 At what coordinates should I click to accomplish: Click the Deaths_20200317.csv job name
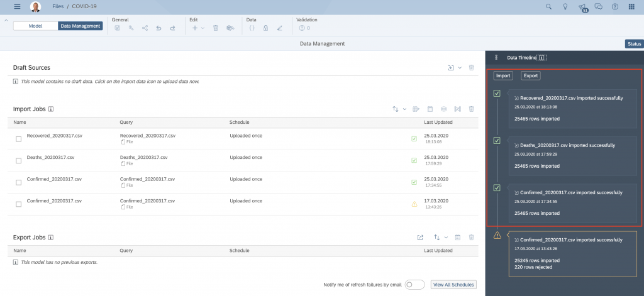[x=50, y=157]
